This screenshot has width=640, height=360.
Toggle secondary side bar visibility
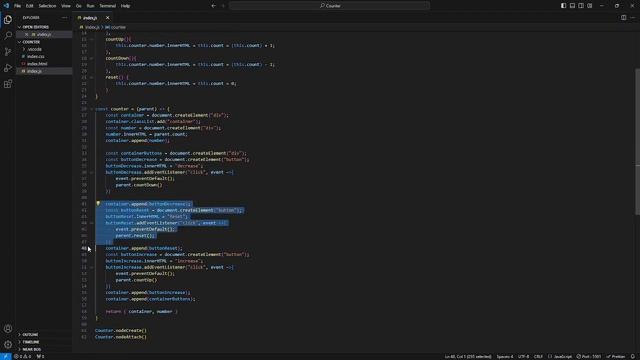(581, 6)
